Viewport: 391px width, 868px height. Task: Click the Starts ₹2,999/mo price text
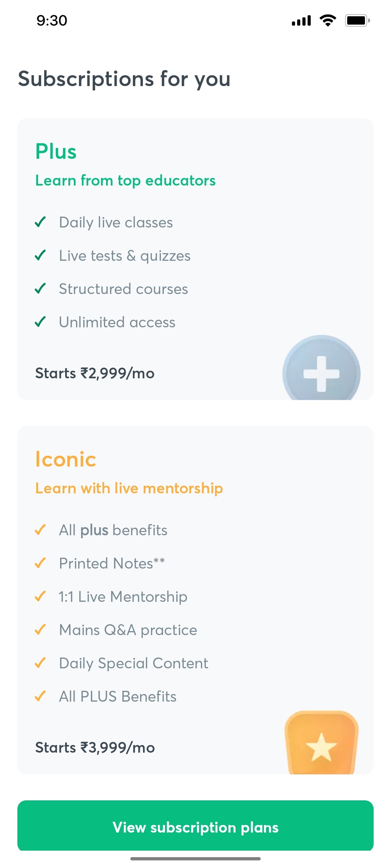click(94, 373)
